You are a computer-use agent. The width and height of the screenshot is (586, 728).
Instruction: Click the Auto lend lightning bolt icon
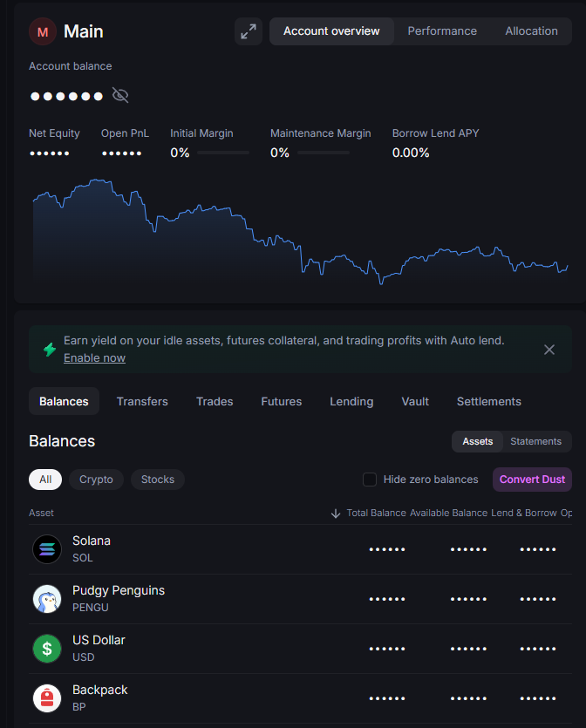50,349
